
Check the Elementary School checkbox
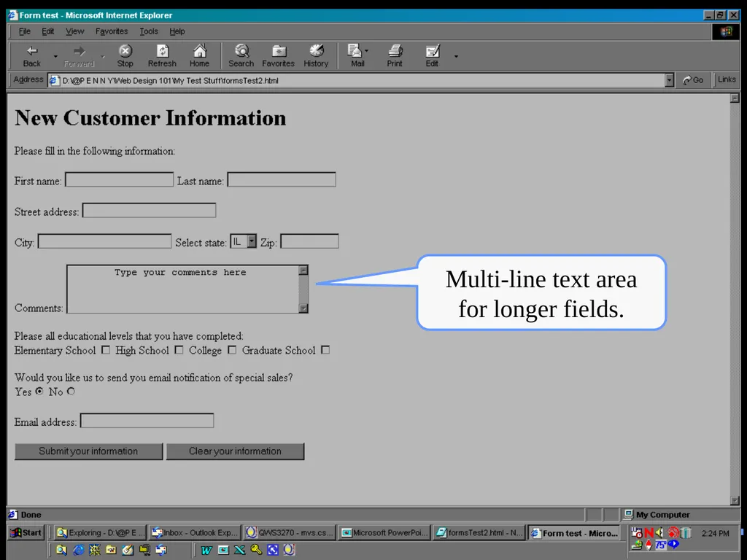coord(106,350)
